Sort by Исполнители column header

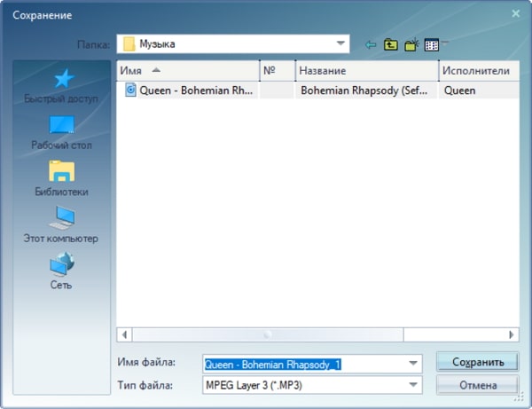(x=479, y=71)
